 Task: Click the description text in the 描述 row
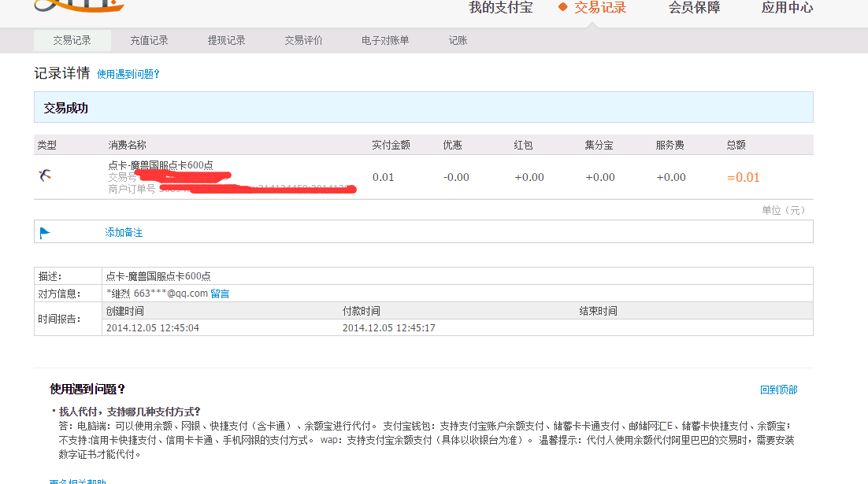click(x=158, y=276)
